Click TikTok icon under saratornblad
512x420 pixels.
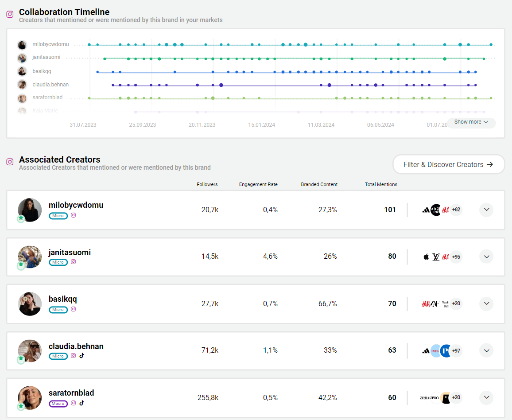pyautogui.click(x=81, y=403)
